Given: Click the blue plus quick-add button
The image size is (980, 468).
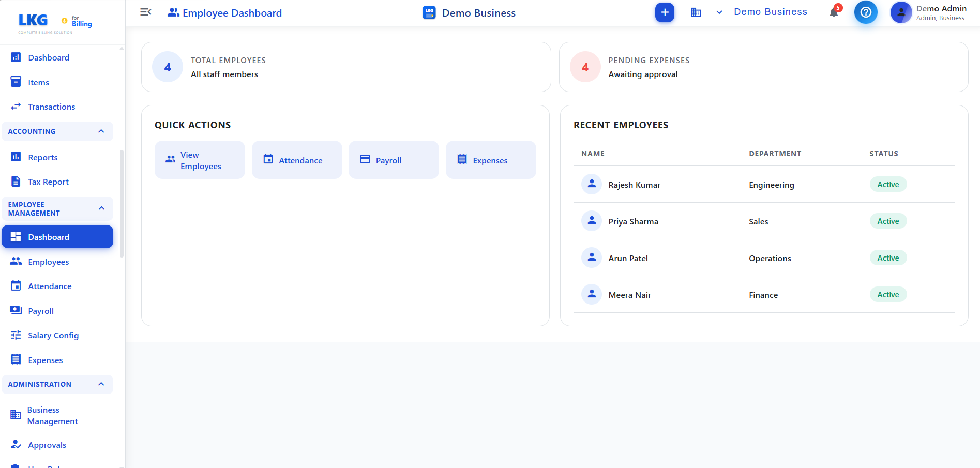Looking at the screenshot, I should 665,12.
